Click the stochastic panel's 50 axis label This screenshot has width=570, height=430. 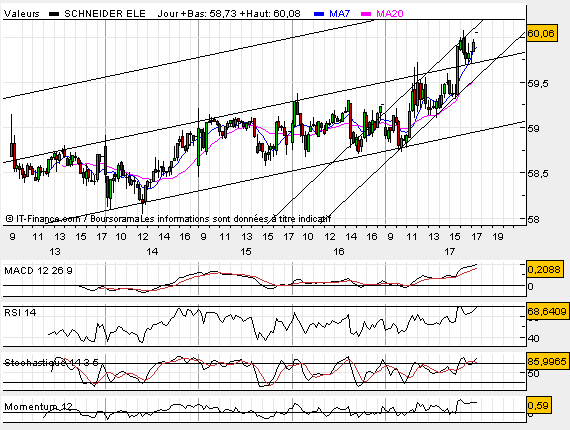pyautogui.click(x=534, y=373)
